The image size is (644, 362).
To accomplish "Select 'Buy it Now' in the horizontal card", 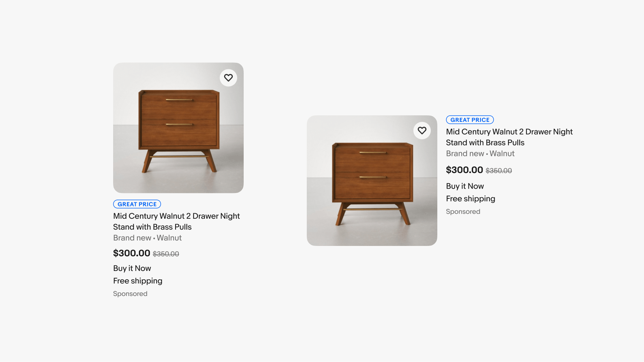I will click(465, 186).
